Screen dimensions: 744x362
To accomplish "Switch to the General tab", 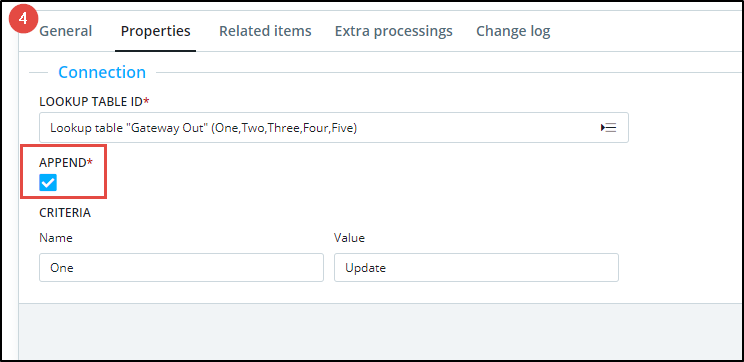I will (x=65, y=31).
